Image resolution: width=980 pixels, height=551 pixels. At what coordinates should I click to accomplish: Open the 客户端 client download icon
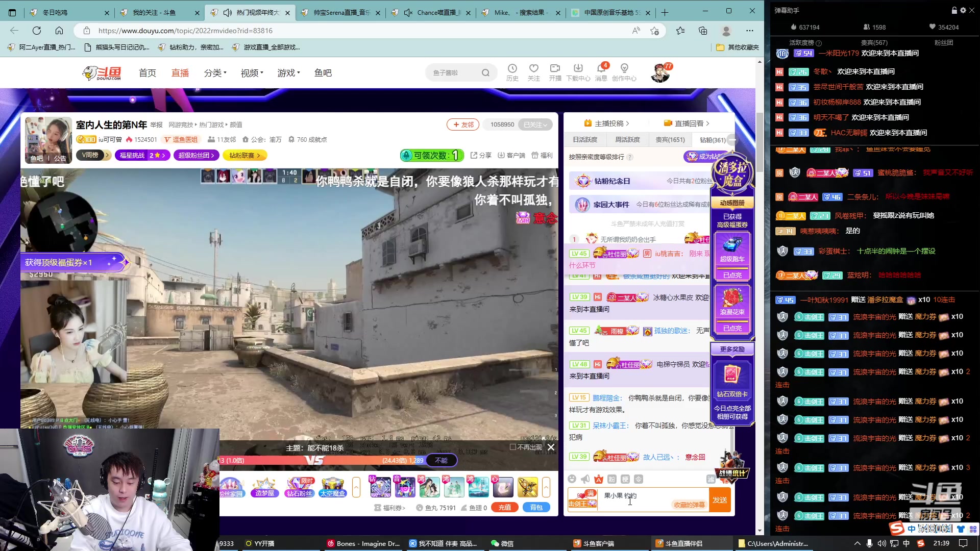(511, 155)
